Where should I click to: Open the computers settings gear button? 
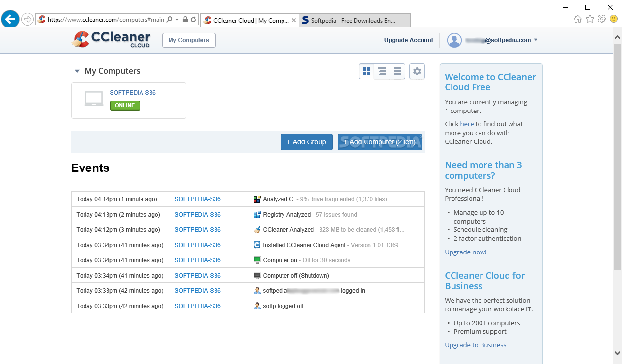point(417,71)
